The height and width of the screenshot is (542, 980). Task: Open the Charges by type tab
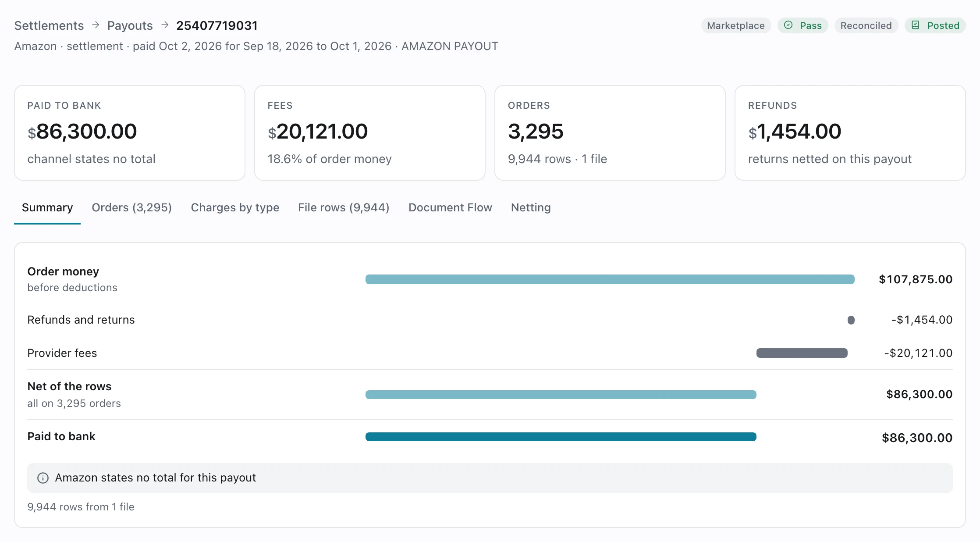(x=235, y=207)
